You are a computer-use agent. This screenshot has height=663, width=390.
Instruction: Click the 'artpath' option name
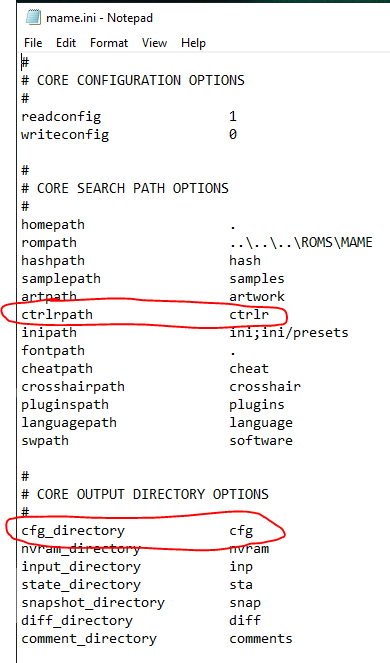pos(49,296)
